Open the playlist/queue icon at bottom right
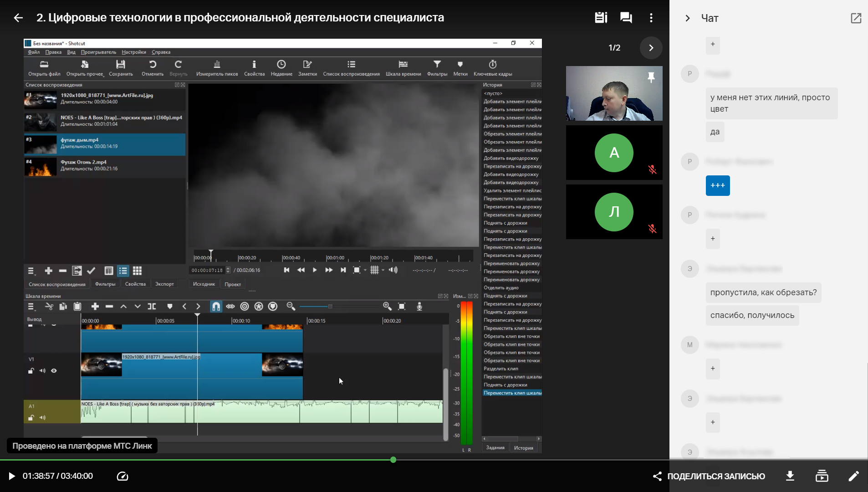The image size is (868, 492). click(x=822, y=476)
